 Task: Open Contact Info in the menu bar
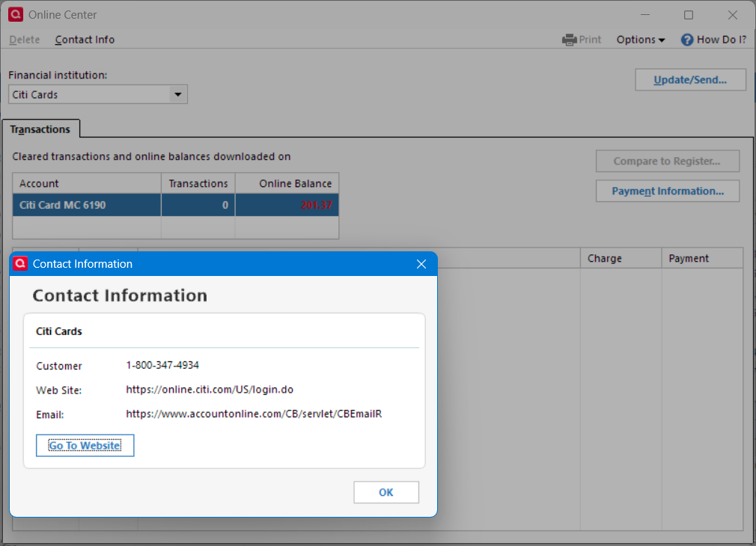click(x=85, y=40)
